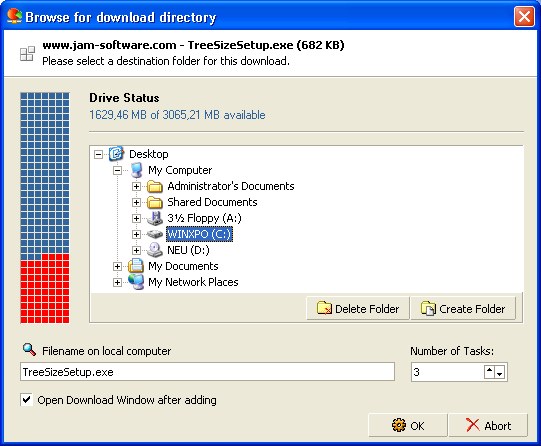Click the Administrator's Documents folder icon
This screenshot has width=541, height=446.
click(x=155, y=186)
